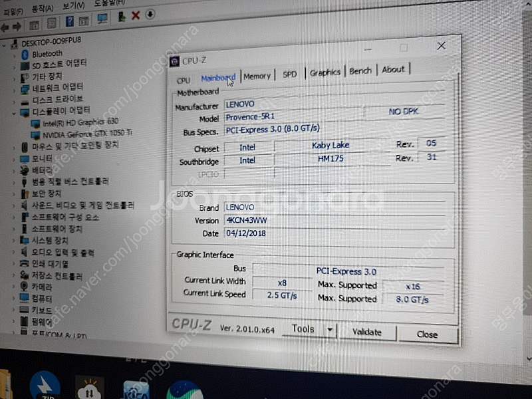This screenshot has height=399, width=532.
Task: Open the blue question-mark help icon
Action: click(69, 22)
